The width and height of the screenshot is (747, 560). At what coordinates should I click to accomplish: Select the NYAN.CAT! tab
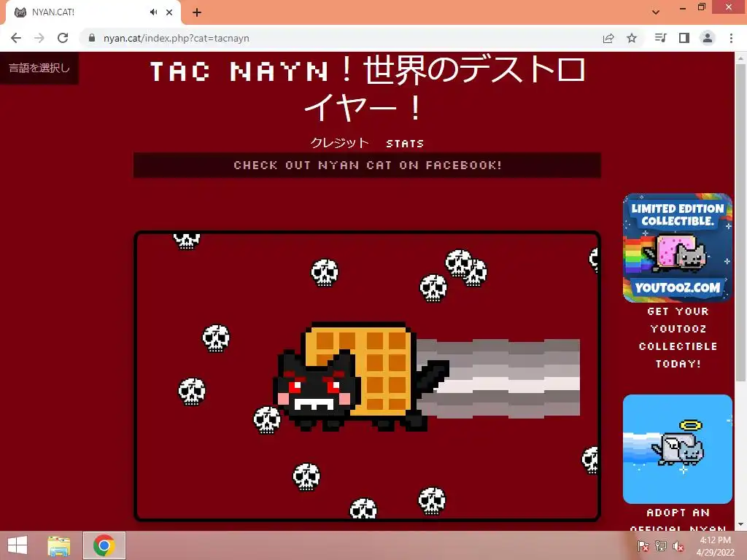pyautogui.click(x=93, y=12)
